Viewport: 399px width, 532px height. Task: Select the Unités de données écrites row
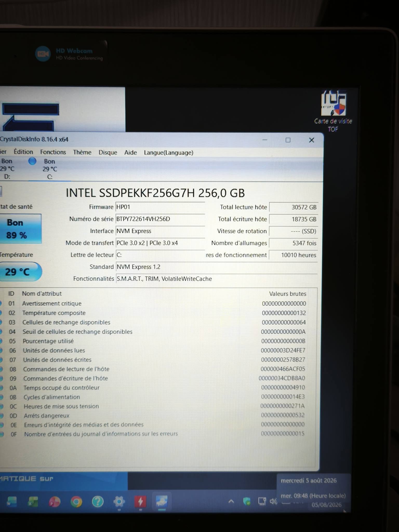[x=158, y=360]
